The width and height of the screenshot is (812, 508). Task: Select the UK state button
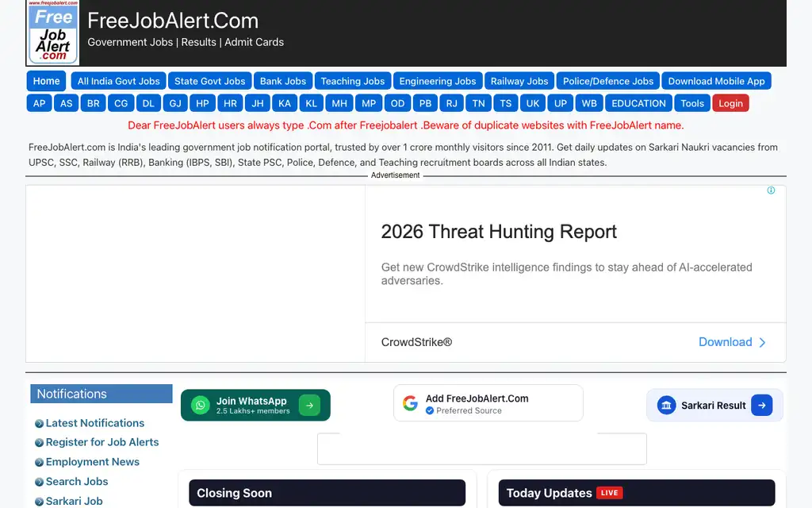[x=533, y=103]
